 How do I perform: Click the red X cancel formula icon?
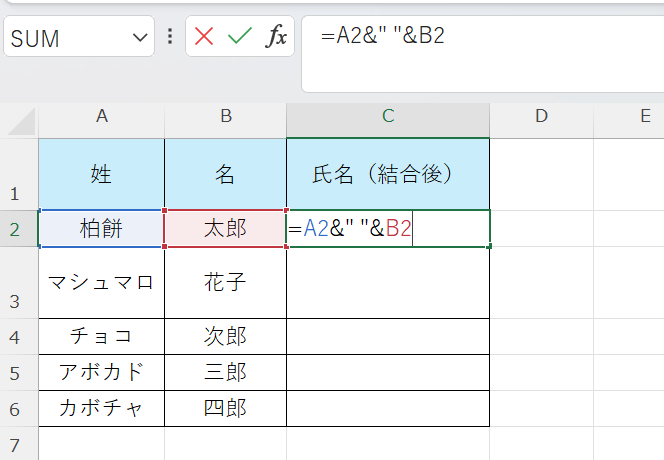click(x=204, y=37)
